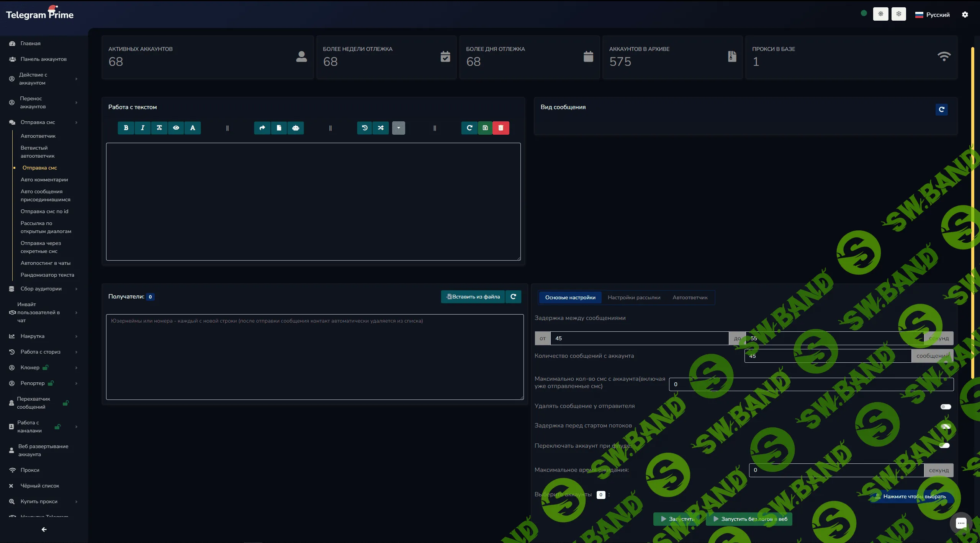Image resolution: width=980 pixels, height=543 pixels.
Task: Click the shuffle randomize text icon
Action: pyautogui.click(x=381, y=128)
